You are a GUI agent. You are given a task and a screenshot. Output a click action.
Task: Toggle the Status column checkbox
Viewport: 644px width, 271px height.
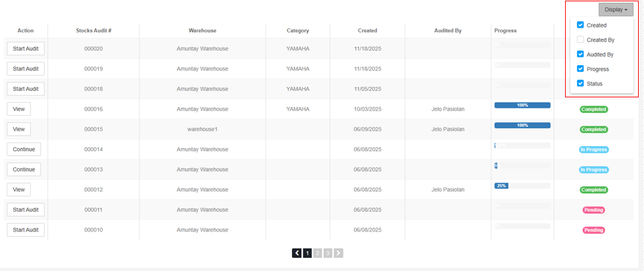[x=580, y=84]
